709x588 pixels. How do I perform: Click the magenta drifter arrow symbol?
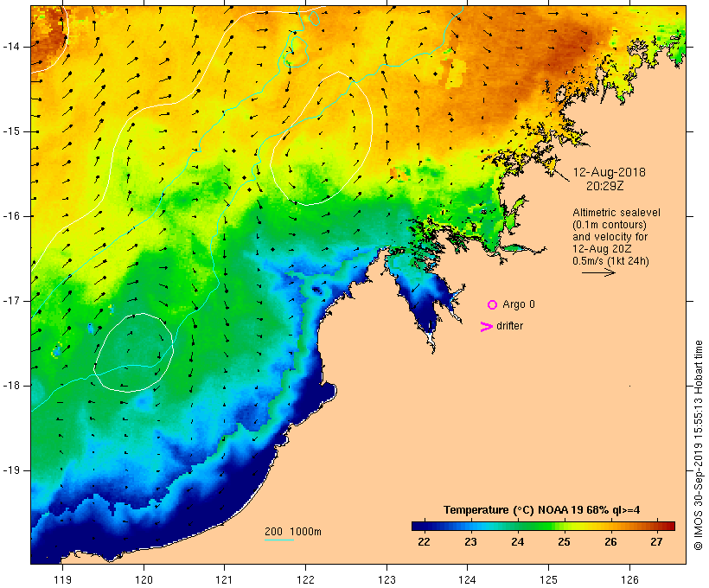coord(486,327)
